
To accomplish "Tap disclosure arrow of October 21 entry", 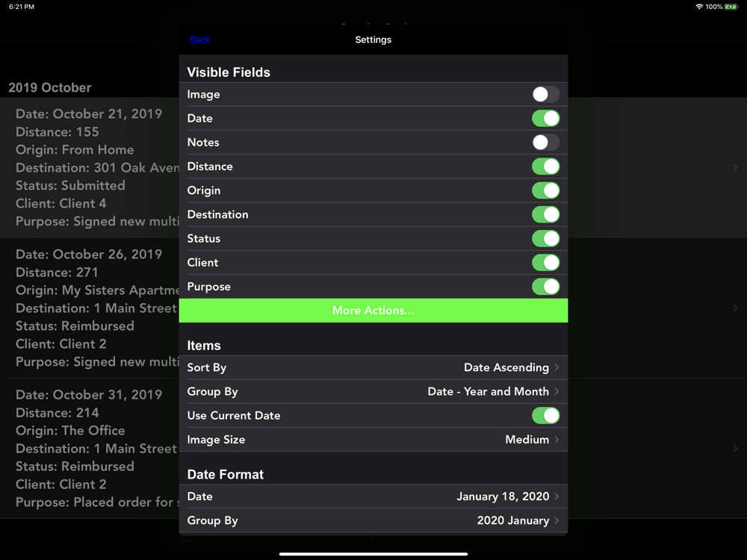I will point(736,167).
